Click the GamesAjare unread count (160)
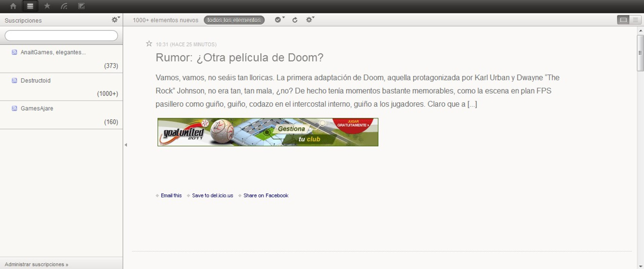This screenshot has height=269, width=644. click(x=111, y=122)
